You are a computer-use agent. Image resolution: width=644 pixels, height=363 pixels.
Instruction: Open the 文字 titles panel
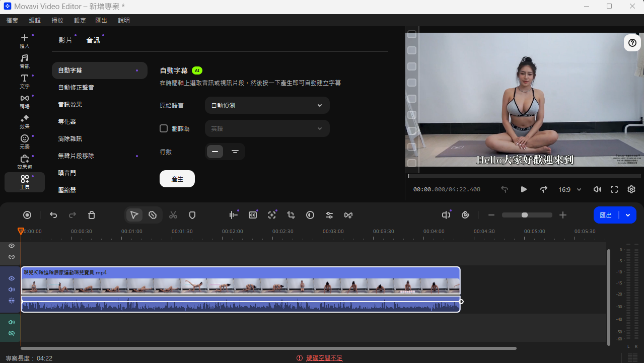click(x=25, y=81)
